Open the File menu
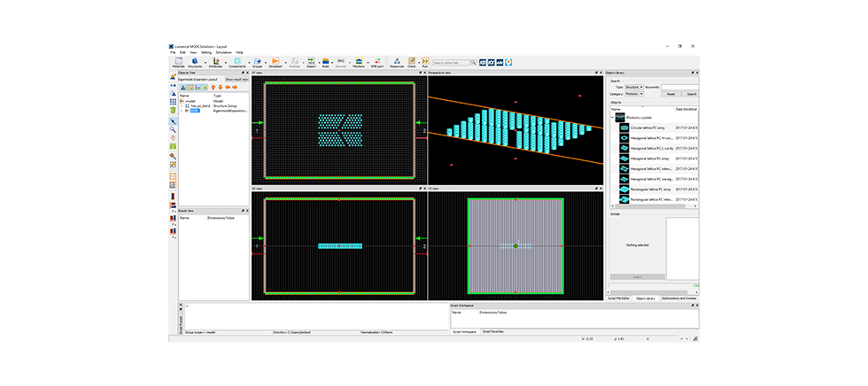This screenshot has width=868, height=386. [x=173, y=52]
